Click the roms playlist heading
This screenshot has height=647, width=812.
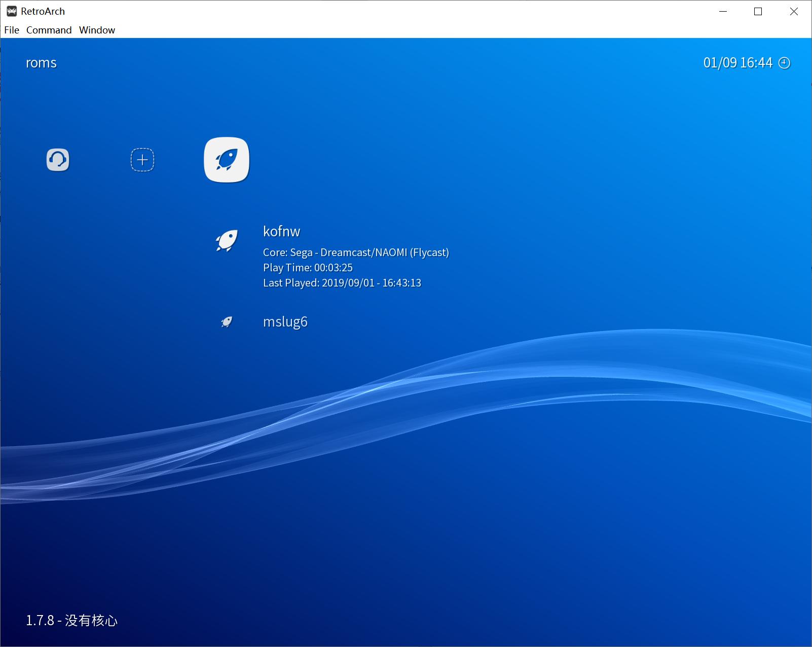point(41,63)
